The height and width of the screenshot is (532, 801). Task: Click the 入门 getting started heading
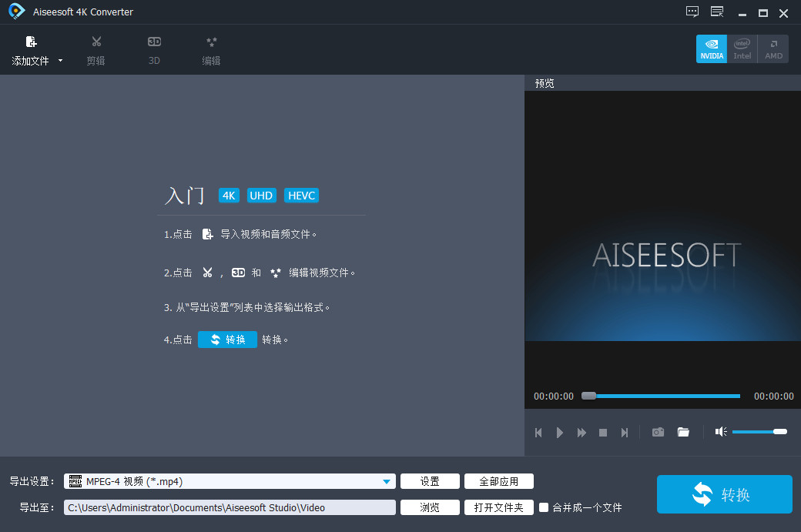tap(184, 196)
